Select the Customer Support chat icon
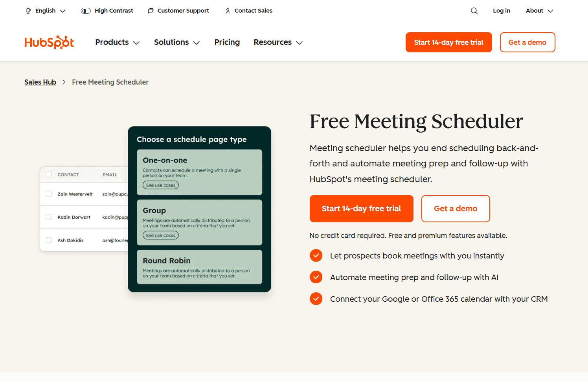 pyautogui.click(x=150, y=11)
